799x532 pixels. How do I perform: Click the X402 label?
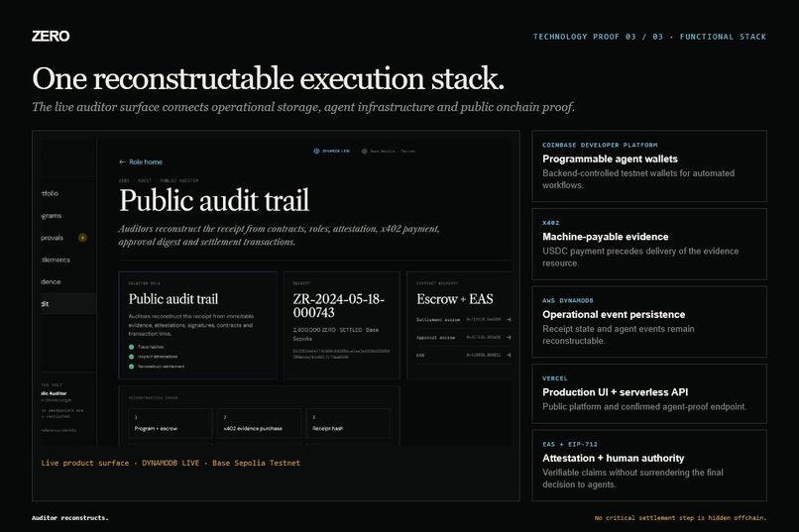click(x=551, y=223)
